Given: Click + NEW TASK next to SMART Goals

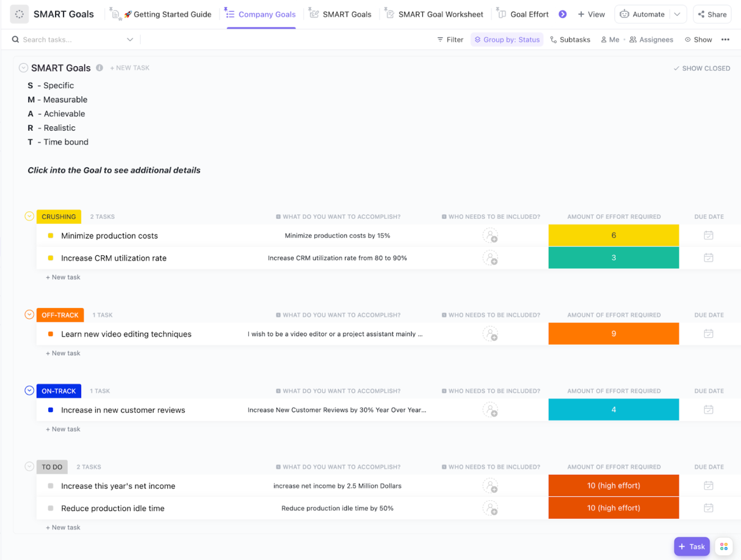Looking at the screenshot, I should pos(130,68).
